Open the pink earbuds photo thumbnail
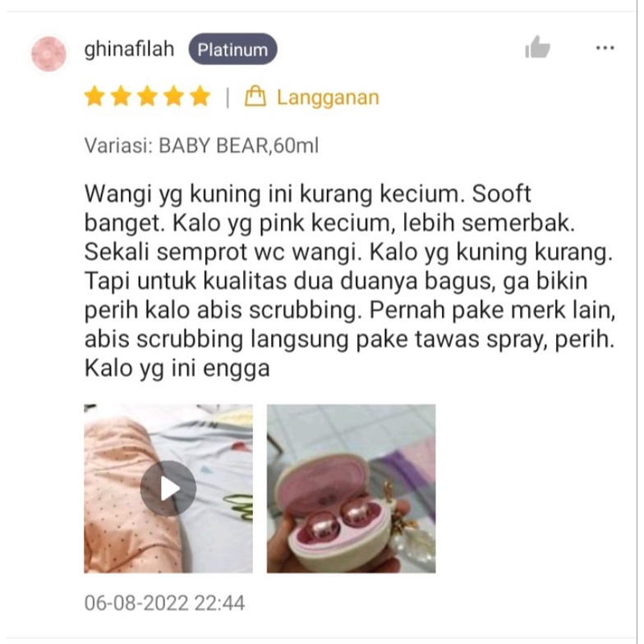The image size is (644, 644). (352, 488)
